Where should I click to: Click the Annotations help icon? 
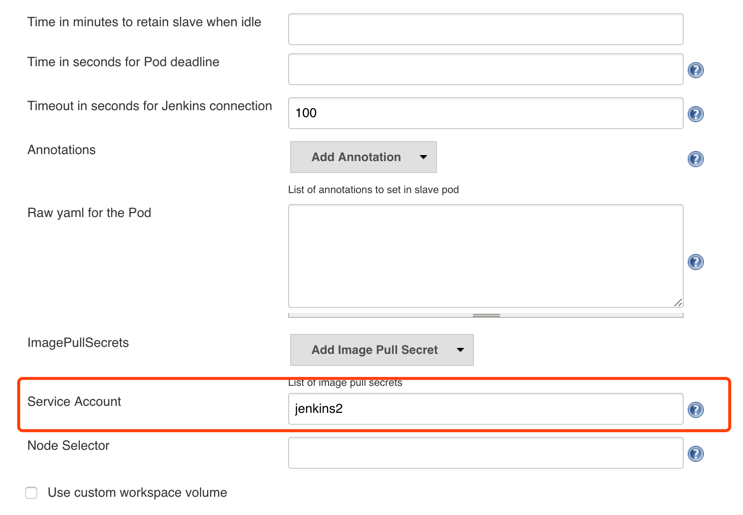tap(696, 159)
